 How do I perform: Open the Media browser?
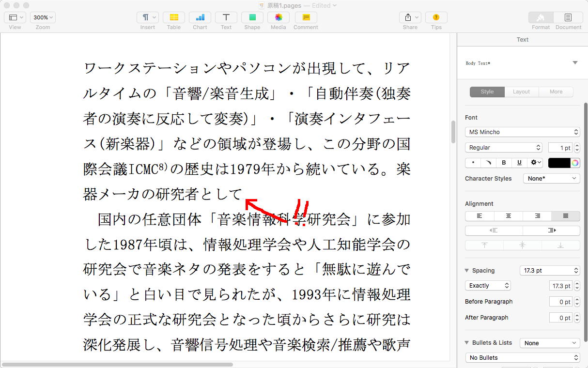278,17
